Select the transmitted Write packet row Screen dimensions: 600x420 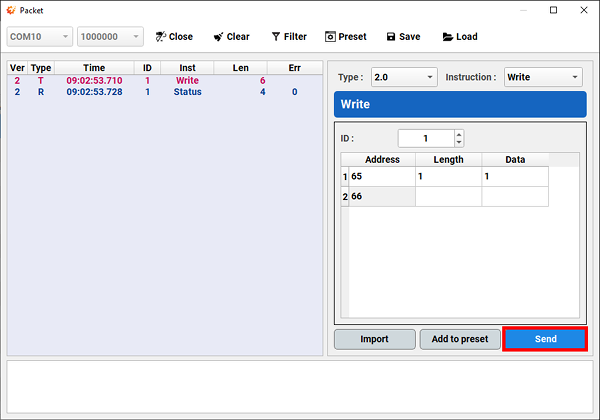(165, 81)
